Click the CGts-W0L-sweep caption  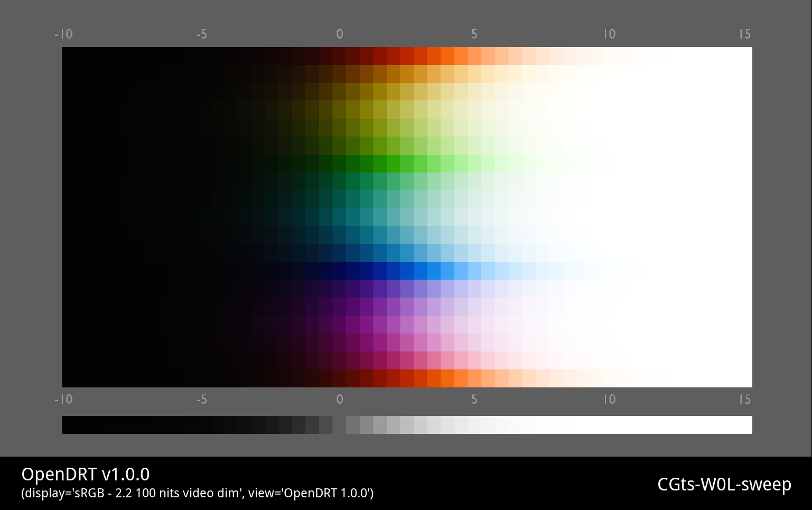coord(724,484)
